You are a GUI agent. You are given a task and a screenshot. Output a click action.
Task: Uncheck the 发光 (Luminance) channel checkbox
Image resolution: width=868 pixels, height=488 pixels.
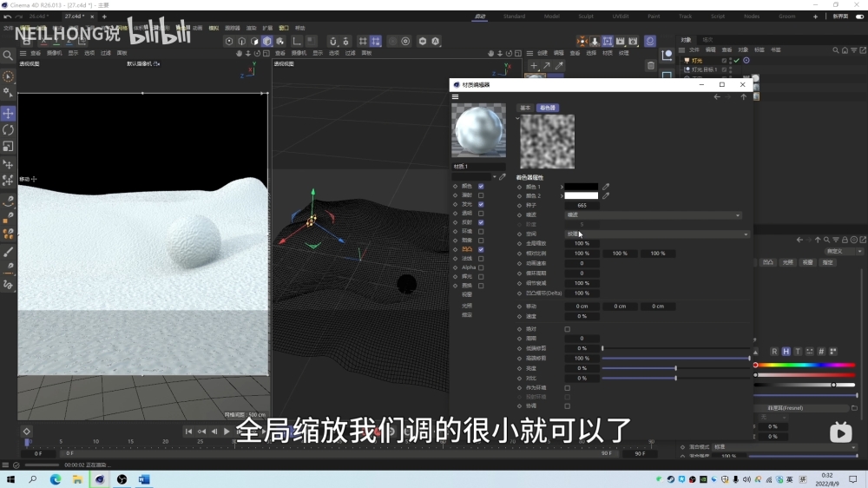click(481, 204)
